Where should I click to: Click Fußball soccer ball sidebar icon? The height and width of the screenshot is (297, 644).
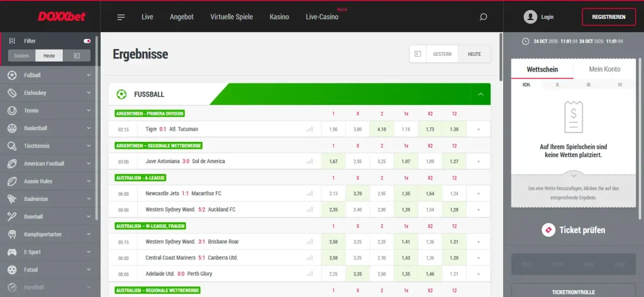(x=13, y=75)
